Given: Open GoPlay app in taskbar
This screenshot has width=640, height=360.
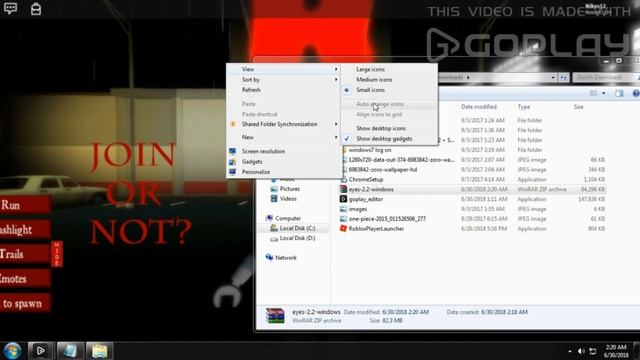Looking at the screenshot, I should click(x=40, y=351).
